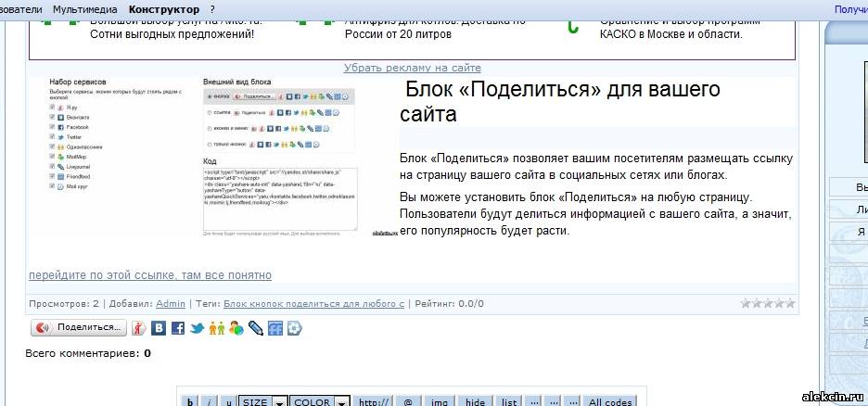Share via the Odnoklassniki icon
This screenshot has width=868, height=406.
[x=216, y=328]
